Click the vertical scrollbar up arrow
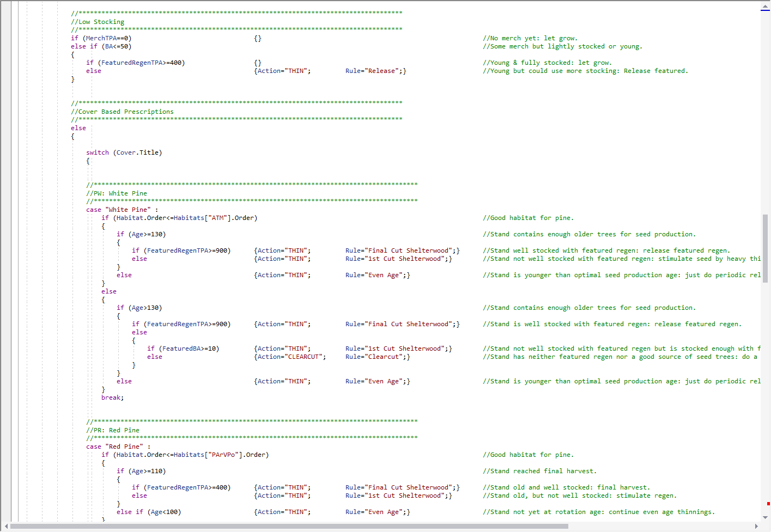 pos(766,7)
